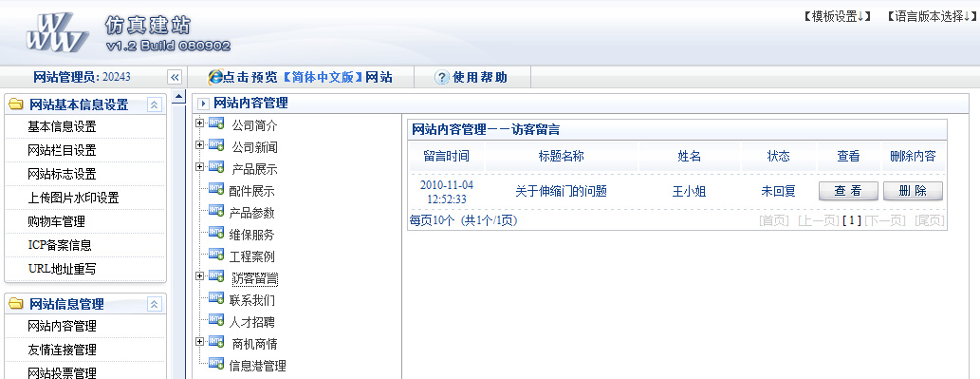Click the 标题名称 column header
980x379 pixels.
(562, 157)
